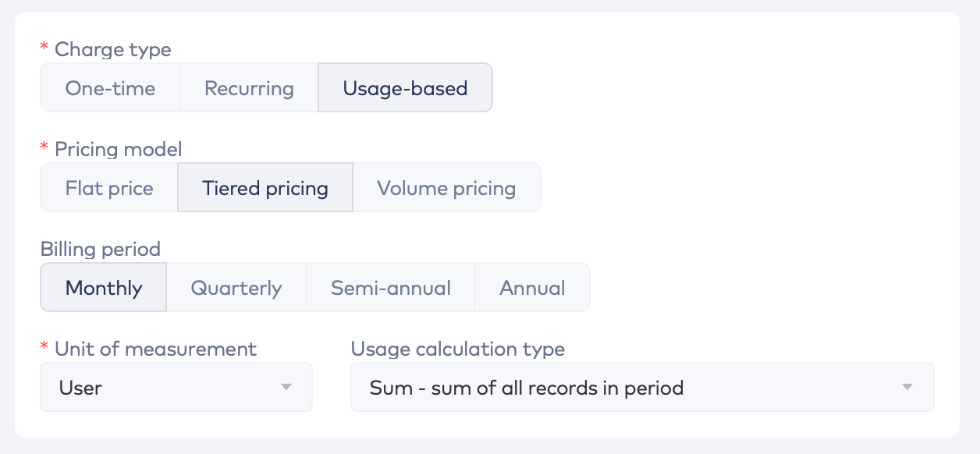The width and height of the screenshot is (980, 454).
Task: Open the Unit of measurement combo box
Action: tap(176, 386)
